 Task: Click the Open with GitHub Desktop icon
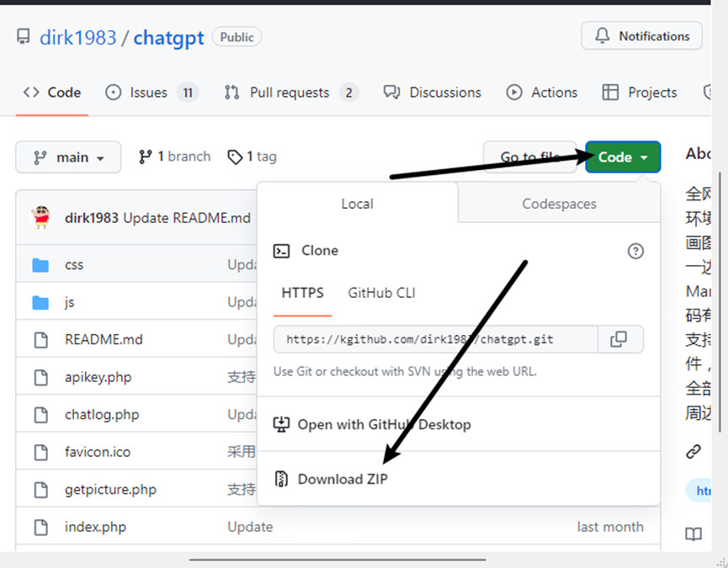pos(282,425)
